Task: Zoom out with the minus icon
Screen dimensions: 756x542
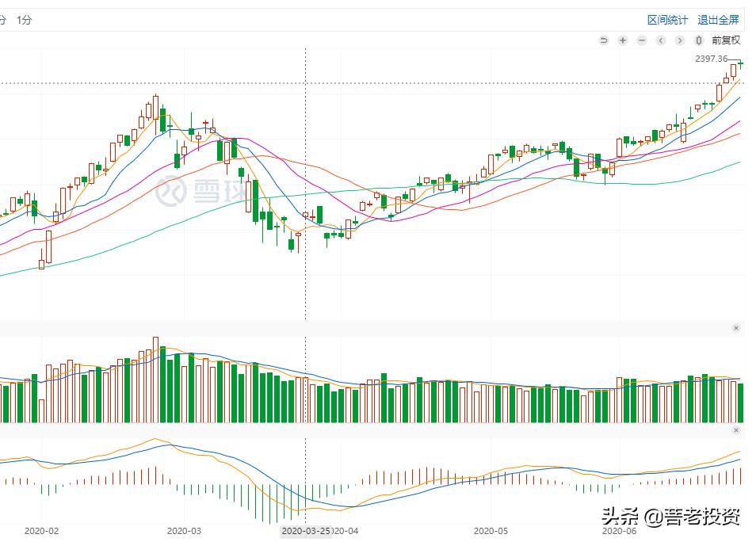Action: coord(642,40)
